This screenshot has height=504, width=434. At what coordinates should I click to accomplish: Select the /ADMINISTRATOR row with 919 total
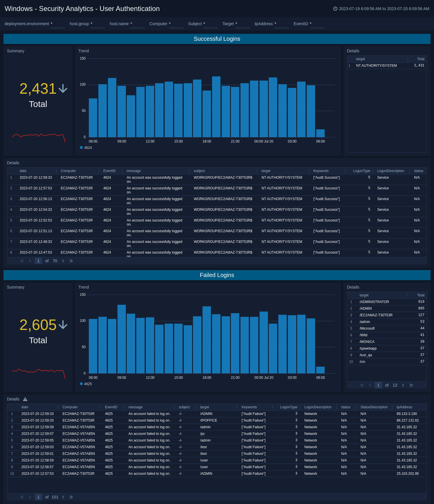tap(387, 302)
